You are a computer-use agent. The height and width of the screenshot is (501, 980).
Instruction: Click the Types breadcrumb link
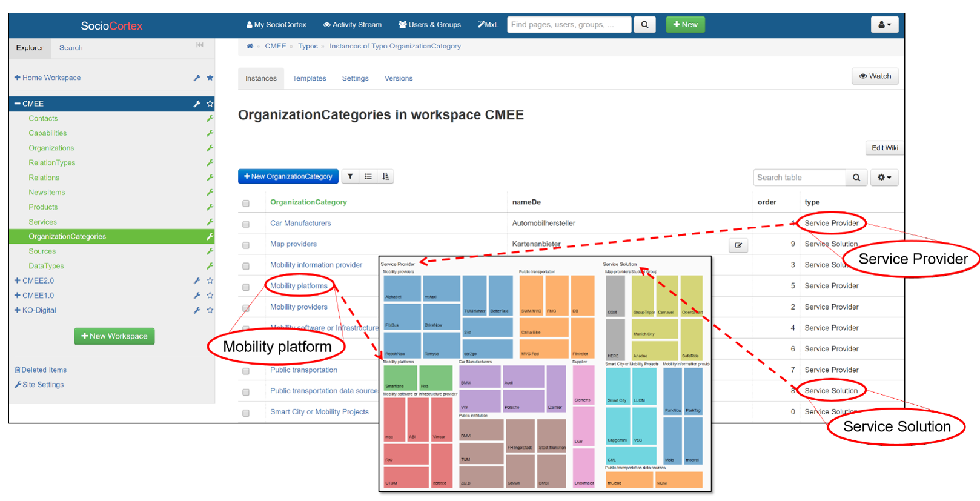click(x=308, y=46)
